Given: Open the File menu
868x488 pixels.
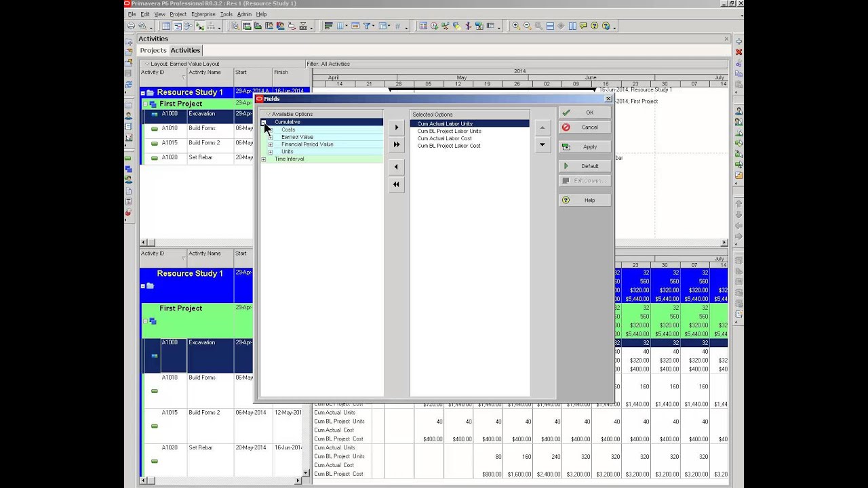Looking at the screenshot, I should (132, 14).
